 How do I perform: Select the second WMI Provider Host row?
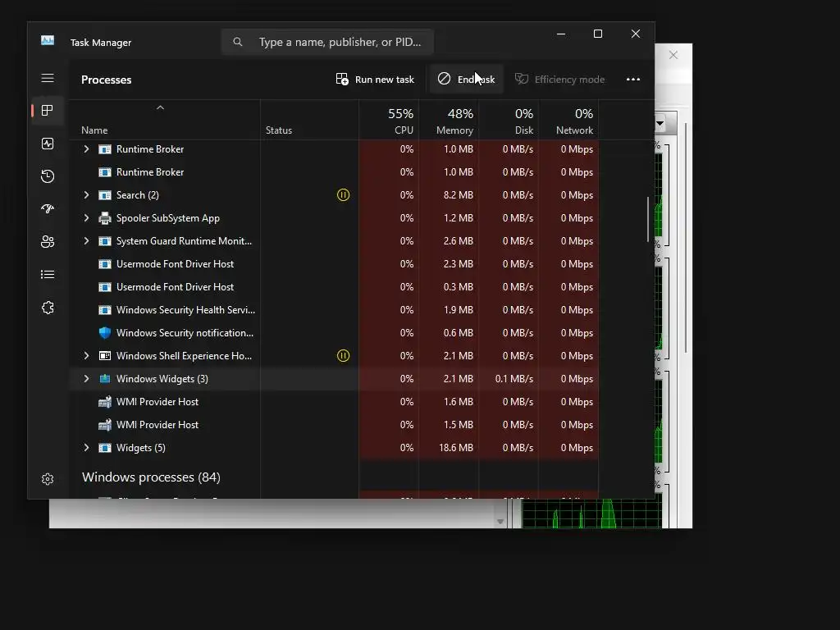pyautogui.click(x=335, y=425)
